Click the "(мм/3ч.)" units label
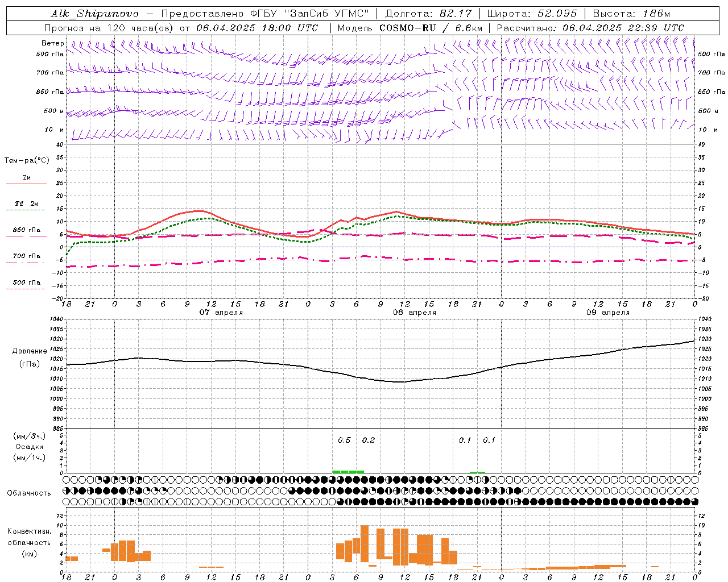 30,436
